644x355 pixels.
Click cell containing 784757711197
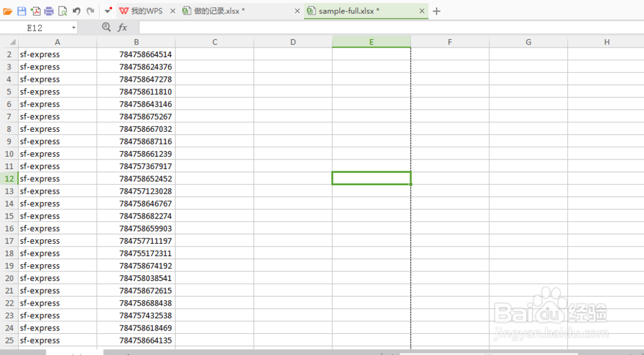[136, 241]
